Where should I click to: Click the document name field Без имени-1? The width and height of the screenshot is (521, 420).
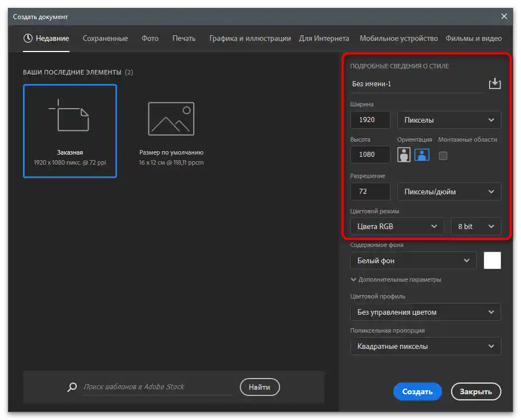click(418, 84)
